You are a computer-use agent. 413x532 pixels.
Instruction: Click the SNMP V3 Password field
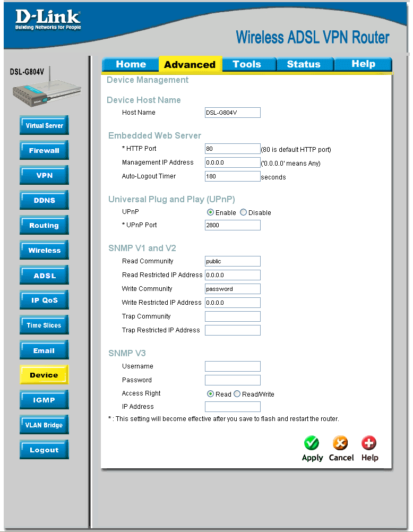click(233, 380)
